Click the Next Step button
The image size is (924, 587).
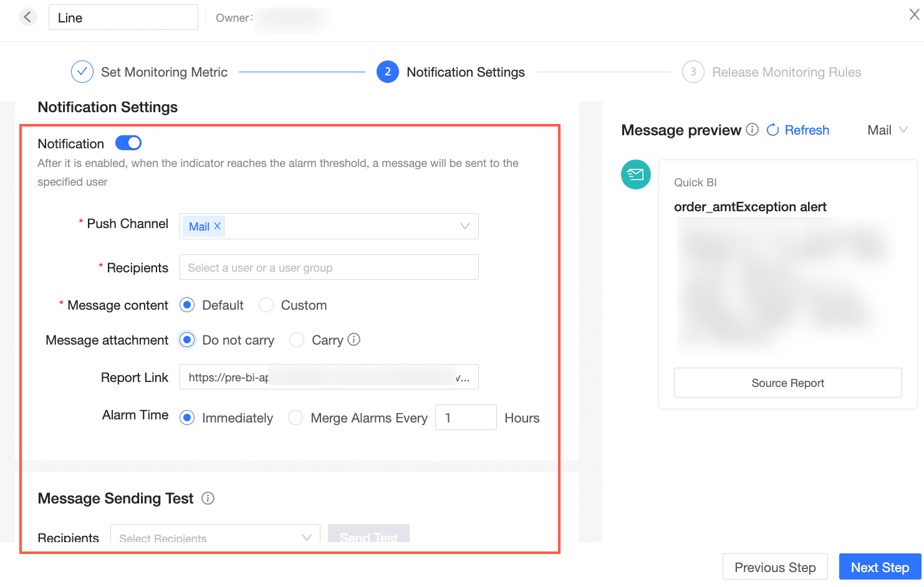point(880,567)
